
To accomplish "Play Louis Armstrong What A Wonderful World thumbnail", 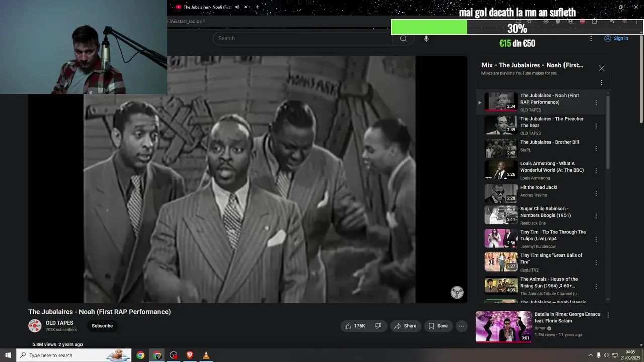I will point(501,170).
